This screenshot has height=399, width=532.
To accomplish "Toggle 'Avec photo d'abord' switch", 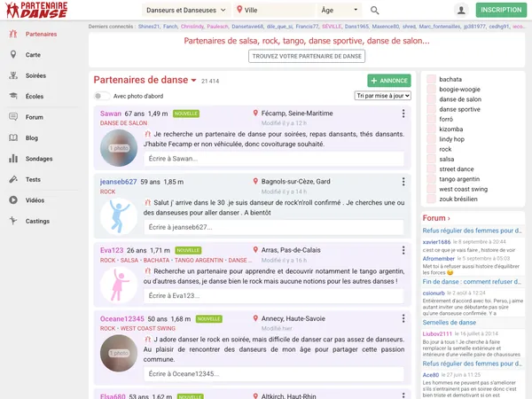I will [102, 96].
